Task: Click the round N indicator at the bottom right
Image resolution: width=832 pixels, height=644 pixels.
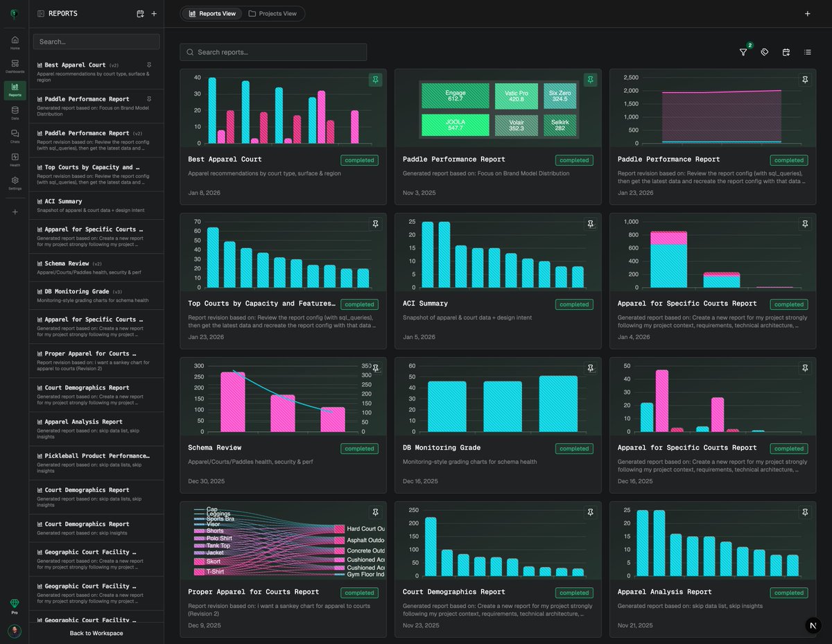Action: [x=814, y=626]
